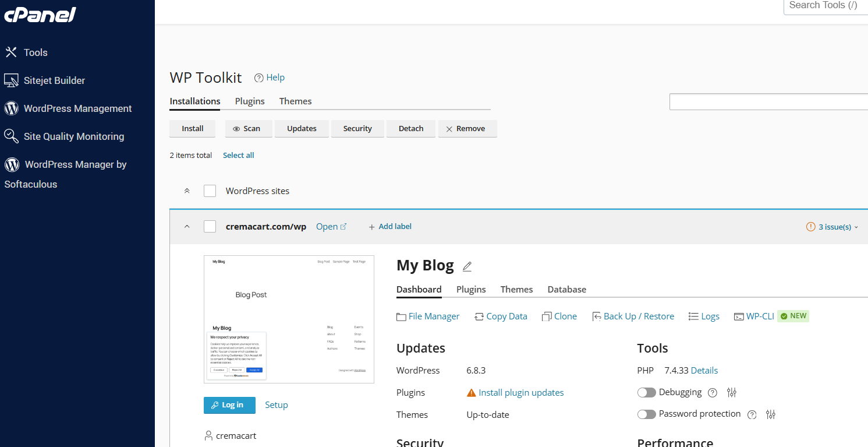This screenshot has width=868, height=447.
Task: Open Password protection settings via its sliders icon
Action: [x=771, y=414]
